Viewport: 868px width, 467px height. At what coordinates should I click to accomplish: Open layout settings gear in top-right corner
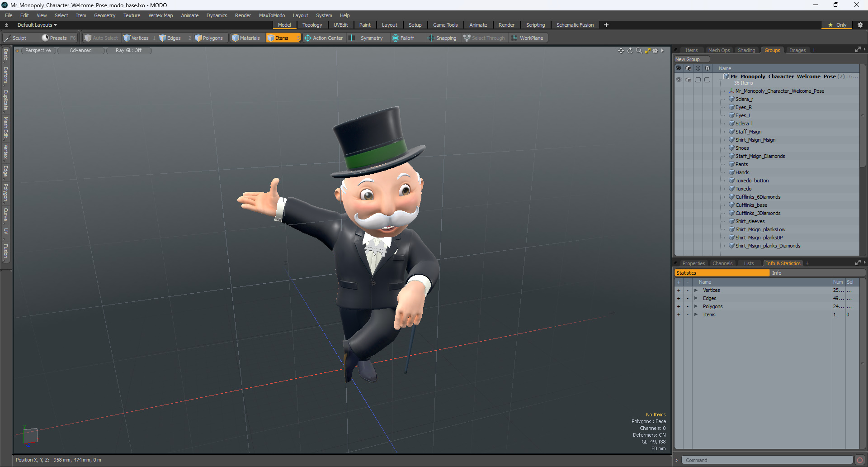click(860, 25)
